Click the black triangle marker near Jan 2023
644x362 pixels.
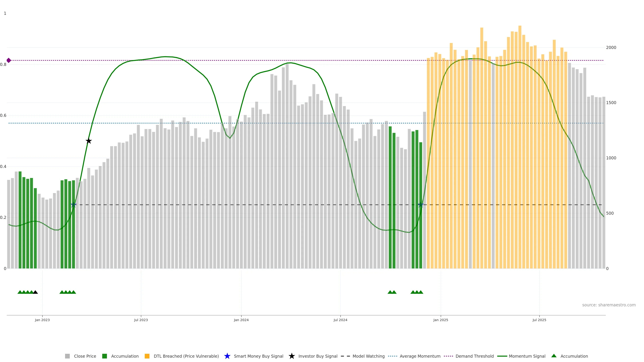[x=36, y=292]
